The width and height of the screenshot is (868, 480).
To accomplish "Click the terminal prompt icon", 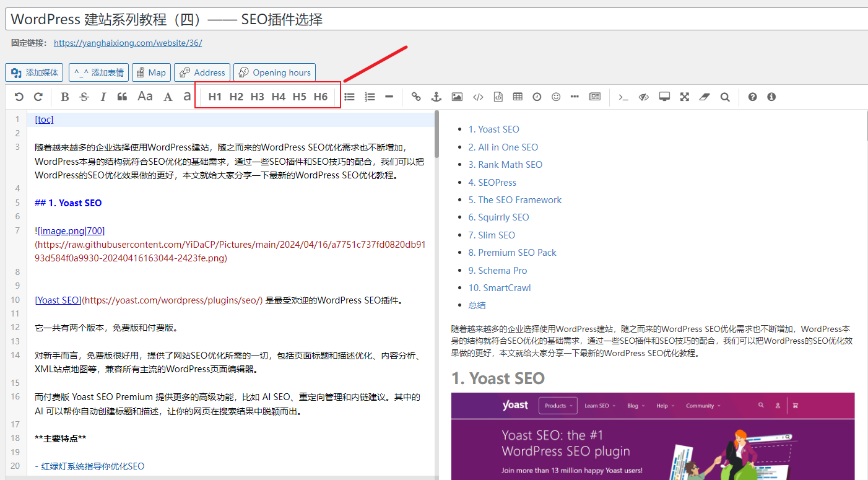I will 623,97.
